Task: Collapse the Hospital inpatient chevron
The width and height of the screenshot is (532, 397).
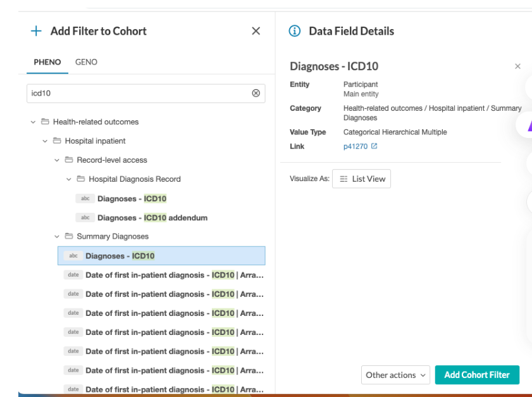Action: coord(45,141)
